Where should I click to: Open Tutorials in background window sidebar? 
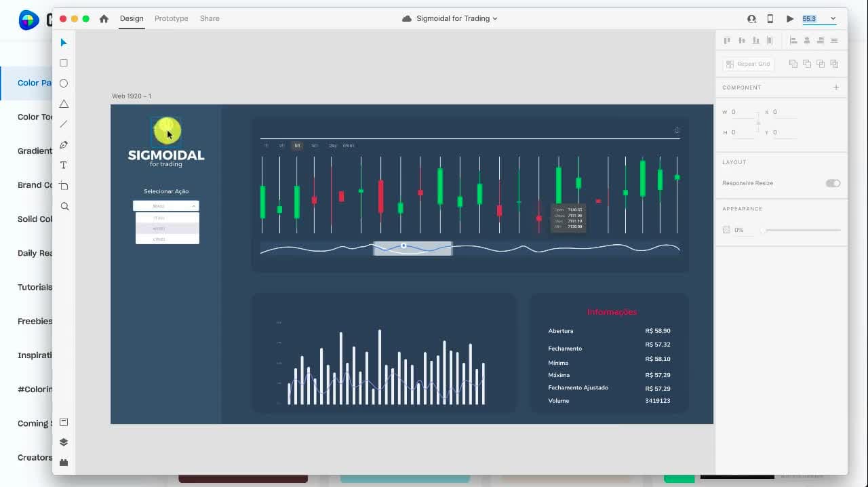click(35, 287)
